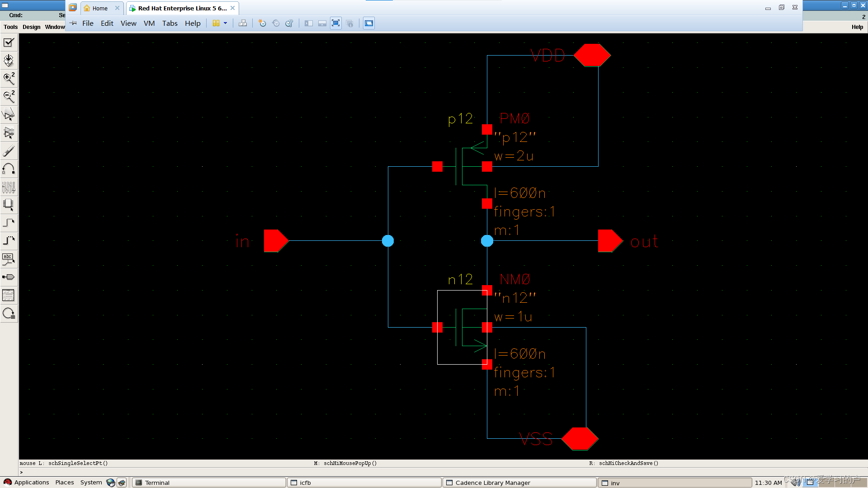Select the Wire Name label tool
The image size is (868, 488).
coord(9,259)
